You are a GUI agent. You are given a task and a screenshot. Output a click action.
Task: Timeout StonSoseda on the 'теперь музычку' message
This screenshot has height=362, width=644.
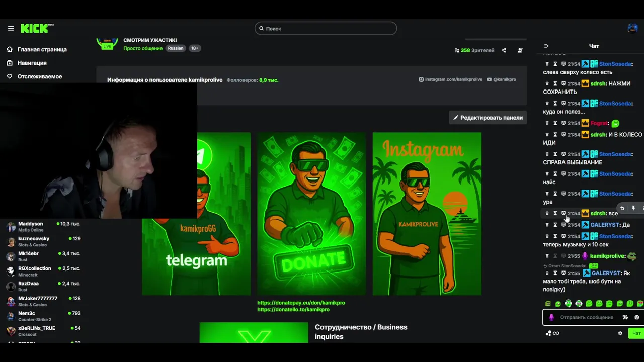pos(555,236)
